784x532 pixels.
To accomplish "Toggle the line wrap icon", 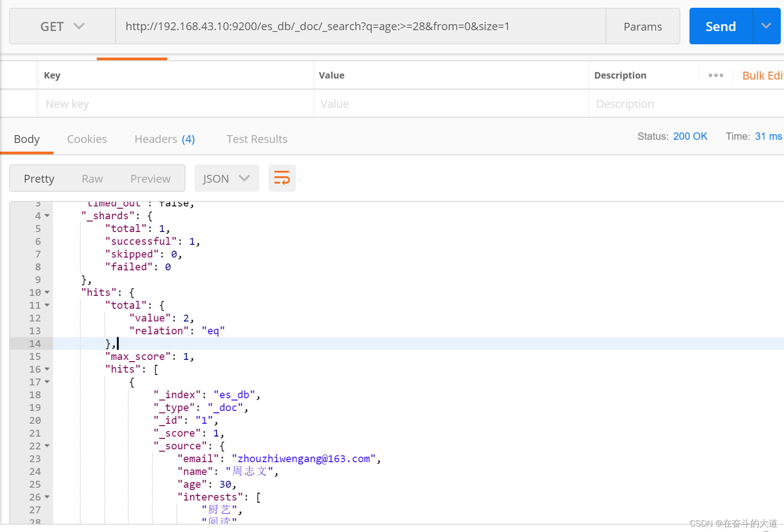I will click(282, 178).
